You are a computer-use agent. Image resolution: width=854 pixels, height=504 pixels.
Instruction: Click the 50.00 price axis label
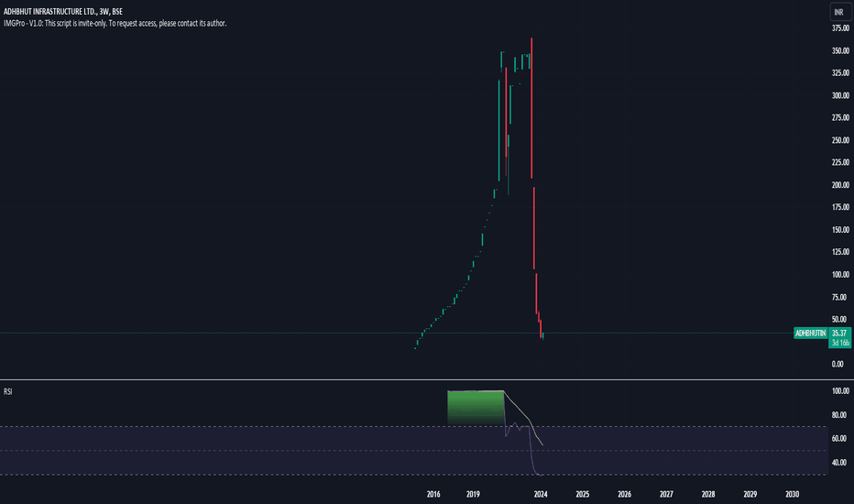coord(839,319)
